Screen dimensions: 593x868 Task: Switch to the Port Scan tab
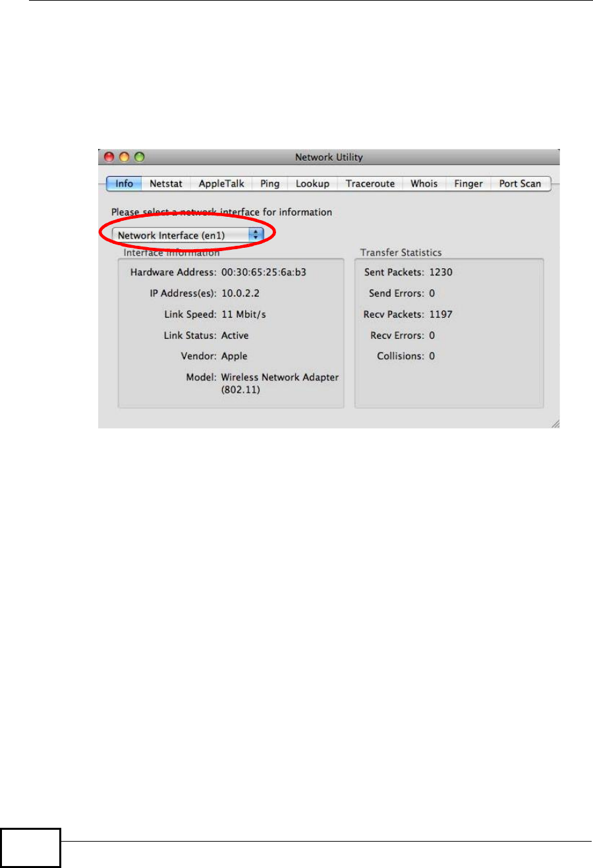[x=520, y=184]
